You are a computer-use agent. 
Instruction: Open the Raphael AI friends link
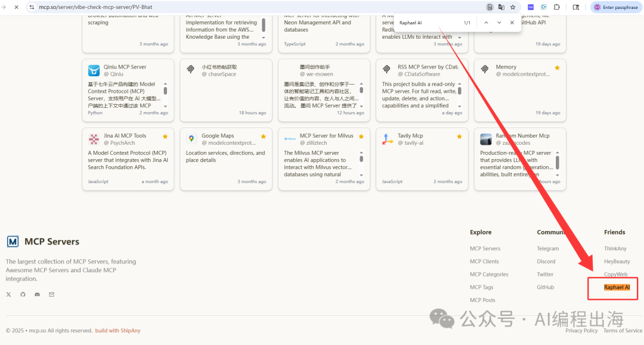click(x=617, y=287)
